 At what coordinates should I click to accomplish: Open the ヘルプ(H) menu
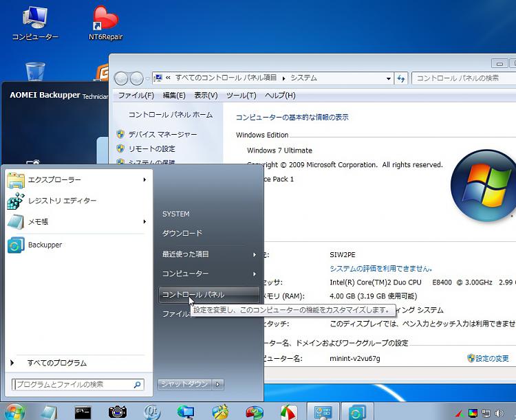click(x=280, y=96)
